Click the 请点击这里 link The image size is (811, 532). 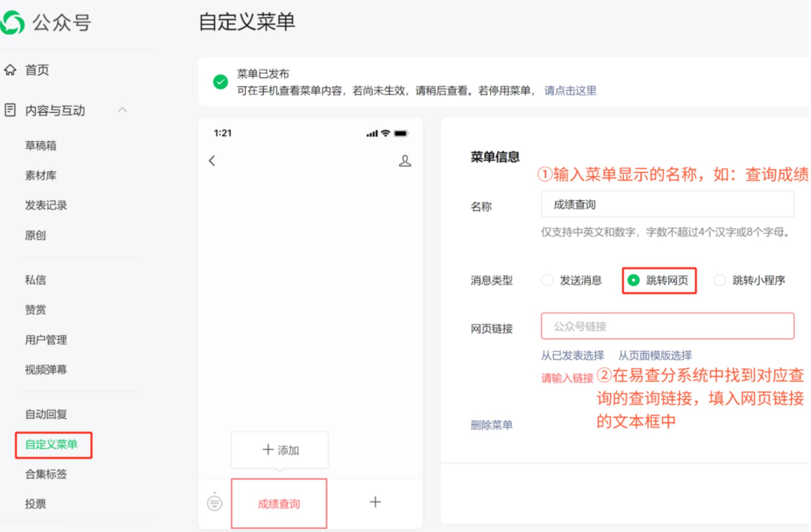pyautogui.click(x=570, y=90)
